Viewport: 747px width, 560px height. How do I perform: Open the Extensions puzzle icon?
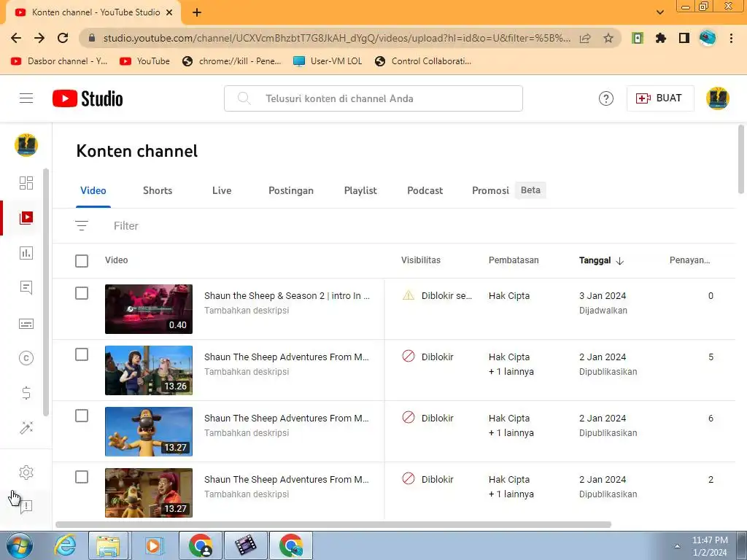tap(660, 38)
